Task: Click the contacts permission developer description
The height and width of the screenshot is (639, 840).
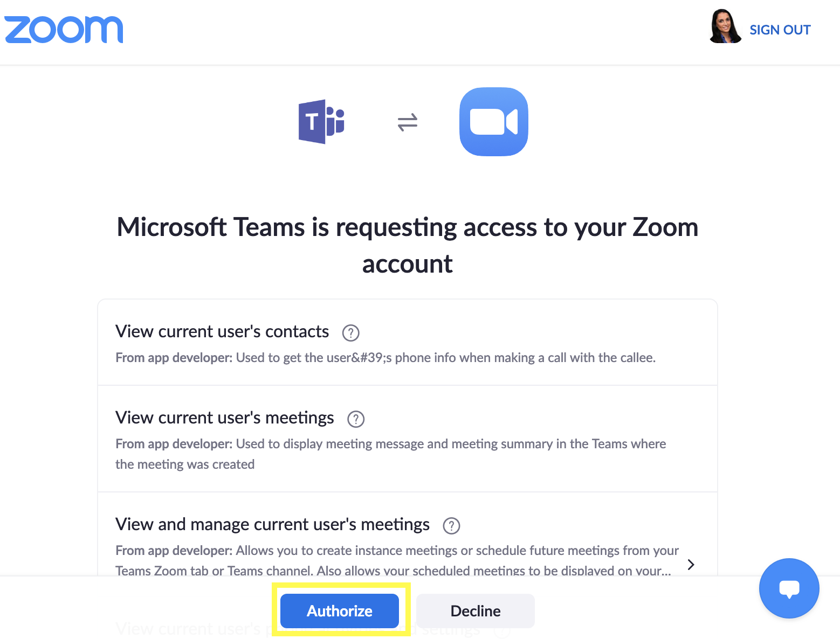Action: click(385, 358)
